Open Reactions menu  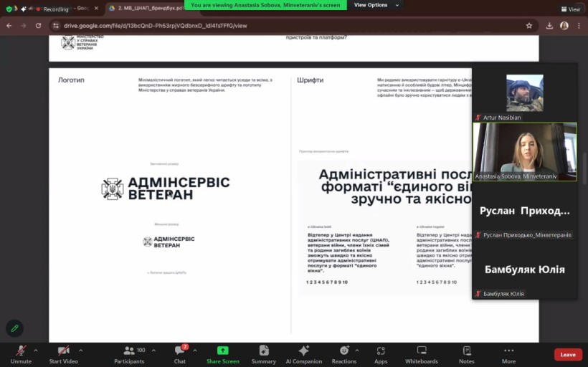tap(344, 355)
